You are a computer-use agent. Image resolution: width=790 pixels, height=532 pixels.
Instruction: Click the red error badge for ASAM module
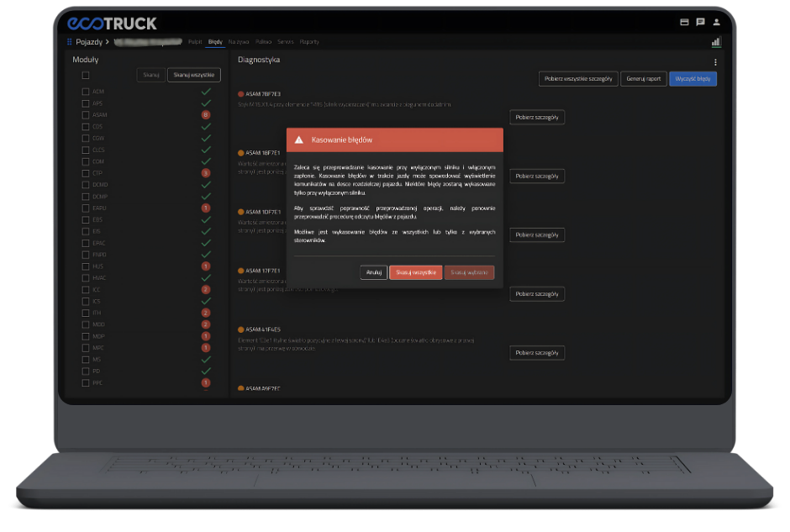point(206,114)
